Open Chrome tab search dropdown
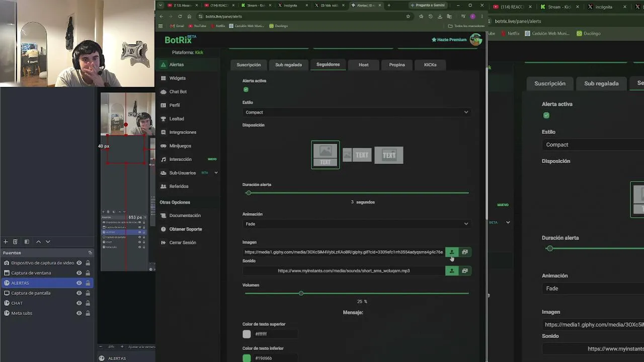 [x=160, y=6]
